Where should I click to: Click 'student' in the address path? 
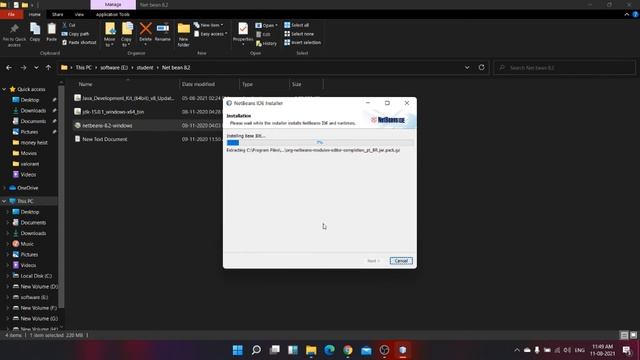click(144, 68)
